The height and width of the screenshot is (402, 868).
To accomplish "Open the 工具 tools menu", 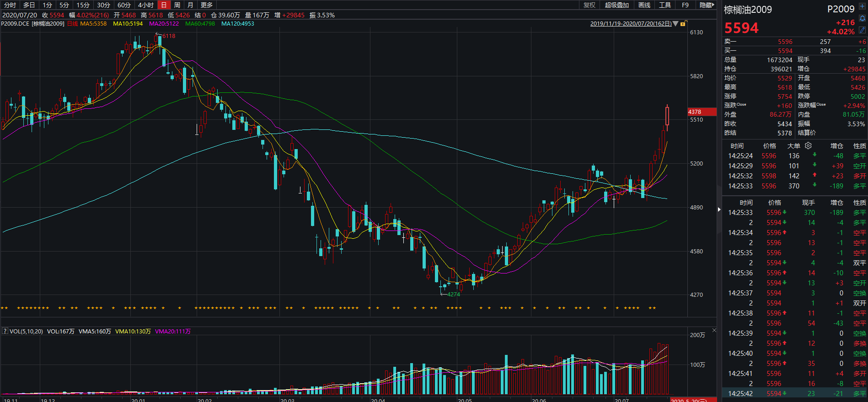I will point(664,5).
